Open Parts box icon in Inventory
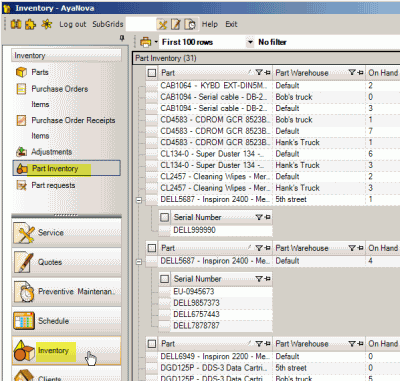 click(x=21, y=72)
